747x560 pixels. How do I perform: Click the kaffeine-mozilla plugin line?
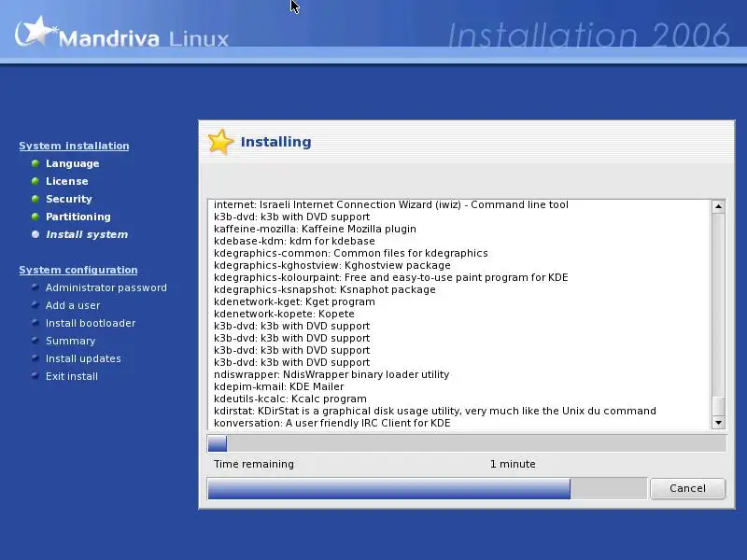315,229
